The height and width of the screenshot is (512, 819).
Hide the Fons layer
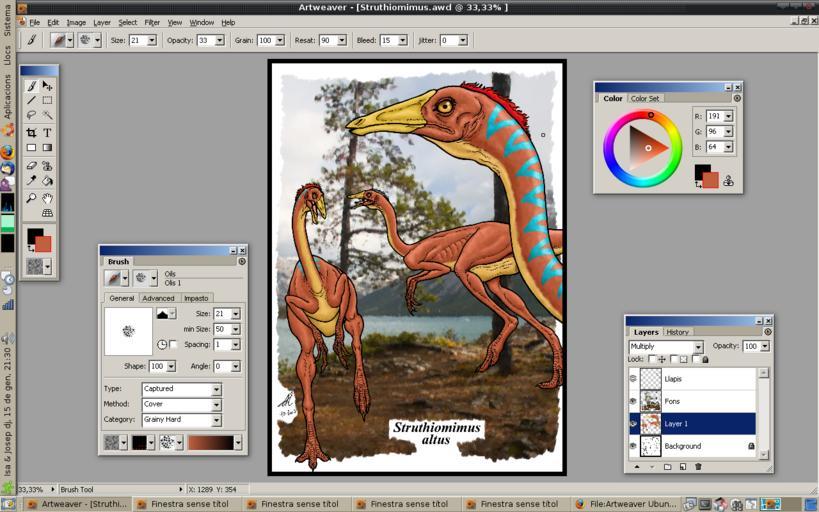point(633,401)
